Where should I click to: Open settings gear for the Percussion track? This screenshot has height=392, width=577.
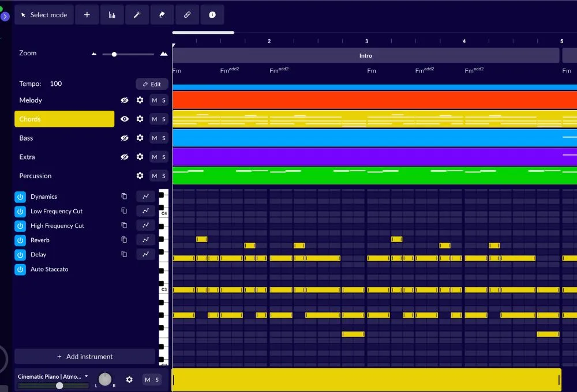[x=140, y=176]
